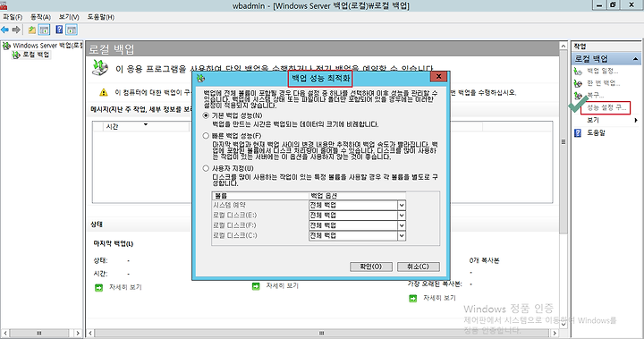Click the dialog title bar icon
The width and height of the screenshot is (644, 339).
(200, 78)
